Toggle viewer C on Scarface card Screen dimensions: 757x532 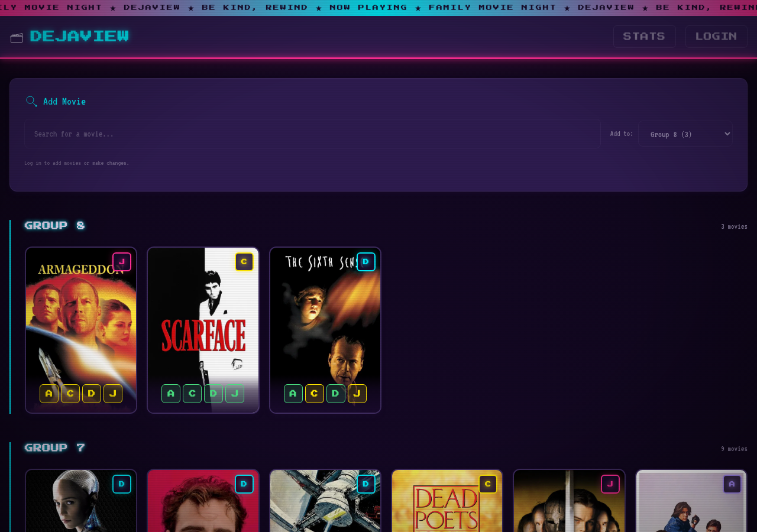pos(192,394)
